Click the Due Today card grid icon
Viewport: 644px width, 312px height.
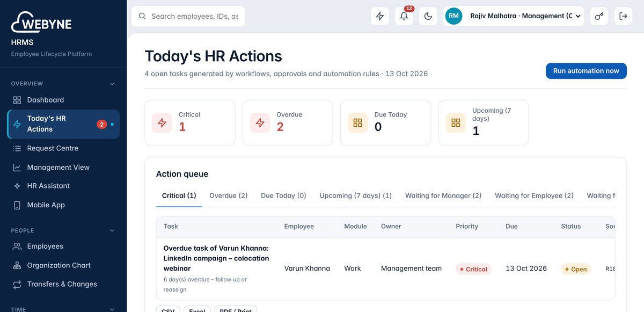tap(358, 123)
